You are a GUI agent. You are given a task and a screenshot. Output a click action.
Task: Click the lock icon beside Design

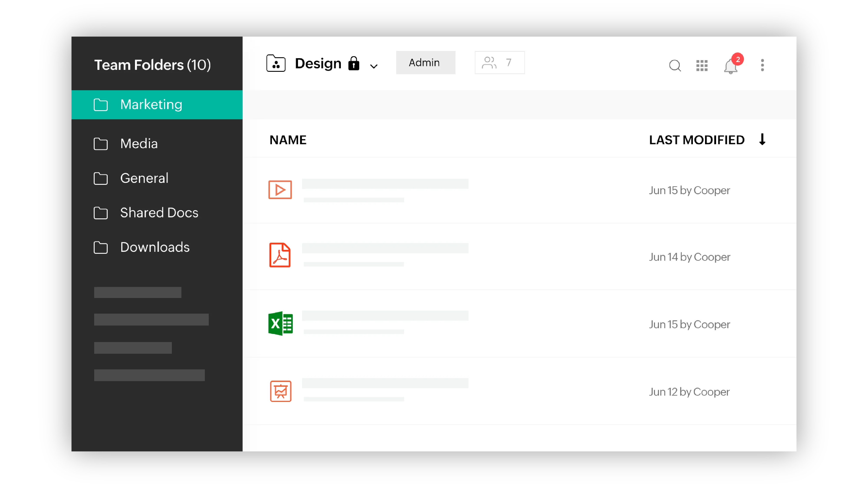point(354,63)
